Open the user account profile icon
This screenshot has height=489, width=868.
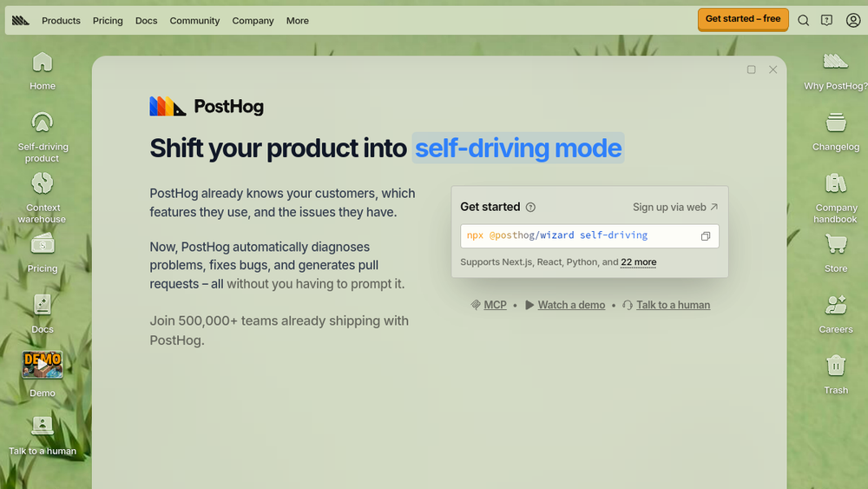(x=853, y=21)
